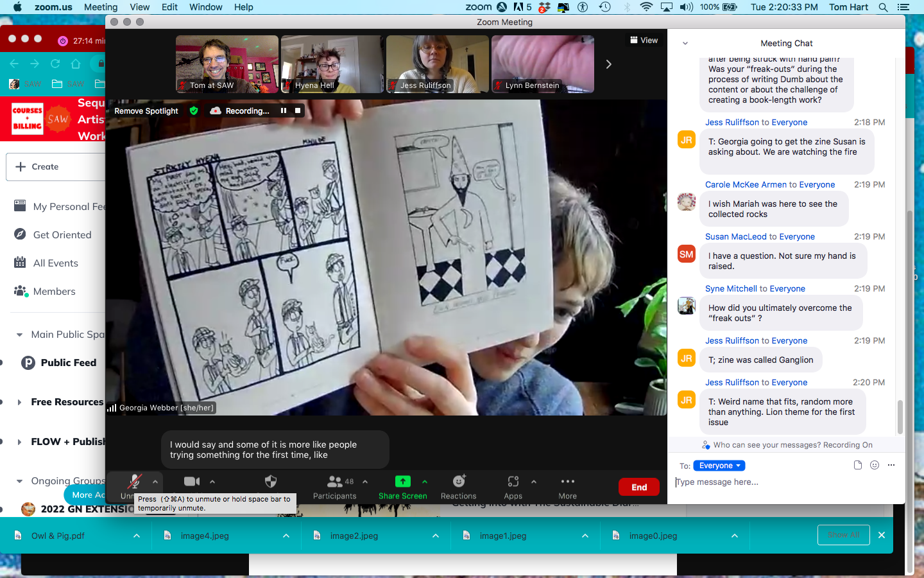Expand the Participants options arrow

pyautogui.click(x=365, y=482)
